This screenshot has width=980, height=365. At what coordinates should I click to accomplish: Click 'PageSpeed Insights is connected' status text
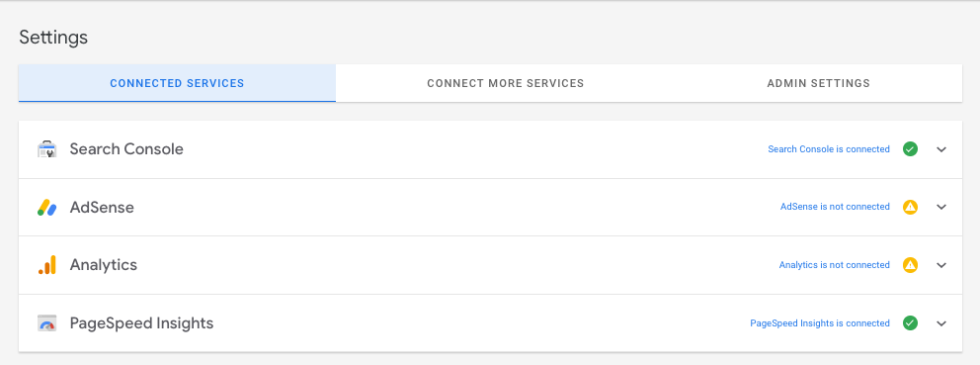(x=820, y=323)
